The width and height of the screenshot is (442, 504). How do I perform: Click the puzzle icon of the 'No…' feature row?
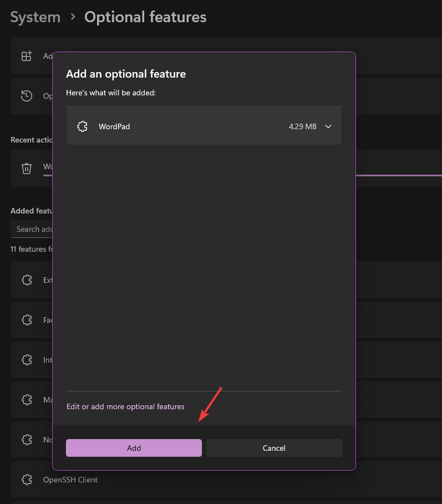click(27, 439)
